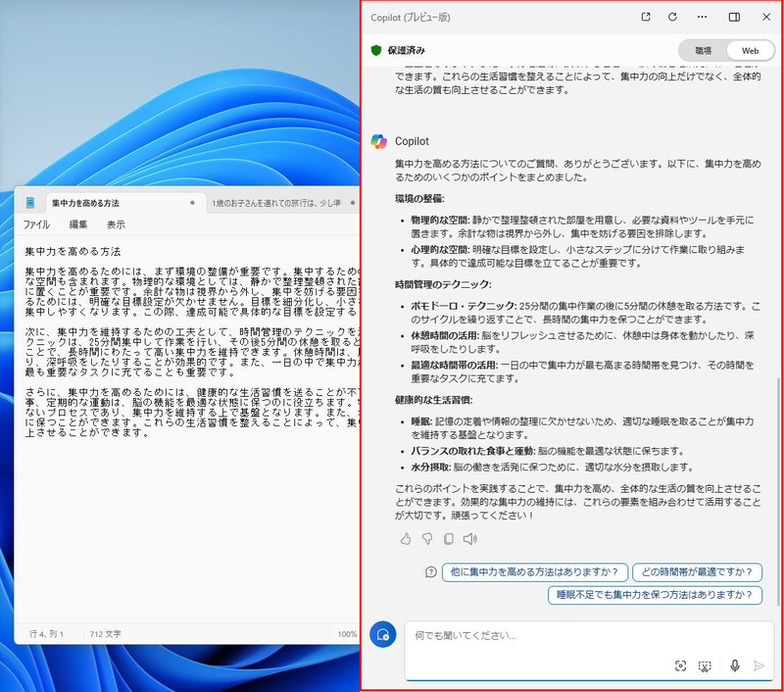Open Copilot more options ellipsis menu
The height and width of the screenshot is (692, 784).
(702, 17)
